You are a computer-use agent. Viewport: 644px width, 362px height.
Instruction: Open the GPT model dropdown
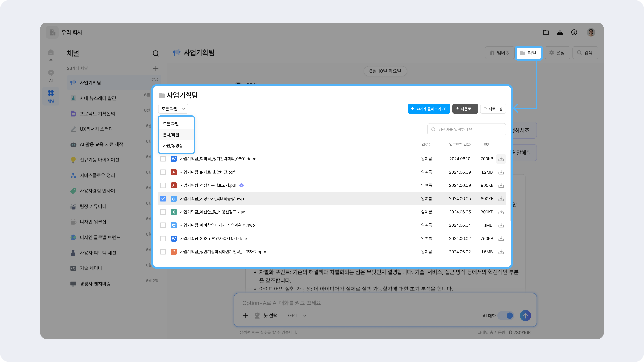(x=297, y=316)
